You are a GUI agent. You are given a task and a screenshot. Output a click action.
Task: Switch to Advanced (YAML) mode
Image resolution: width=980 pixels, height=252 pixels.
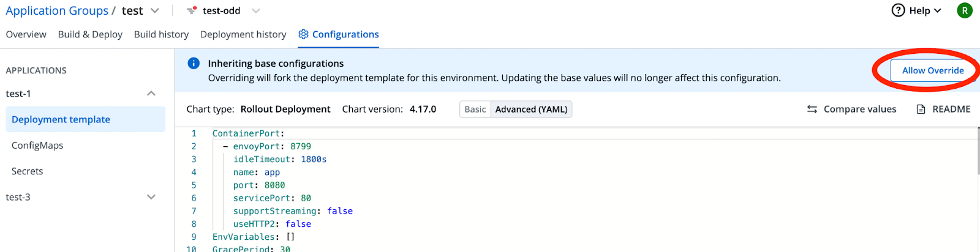[531, 109]
